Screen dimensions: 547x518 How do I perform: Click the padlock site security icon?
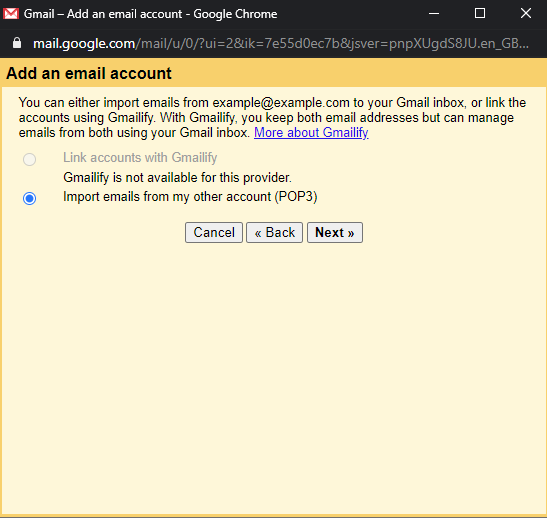(x=17, y=43)
